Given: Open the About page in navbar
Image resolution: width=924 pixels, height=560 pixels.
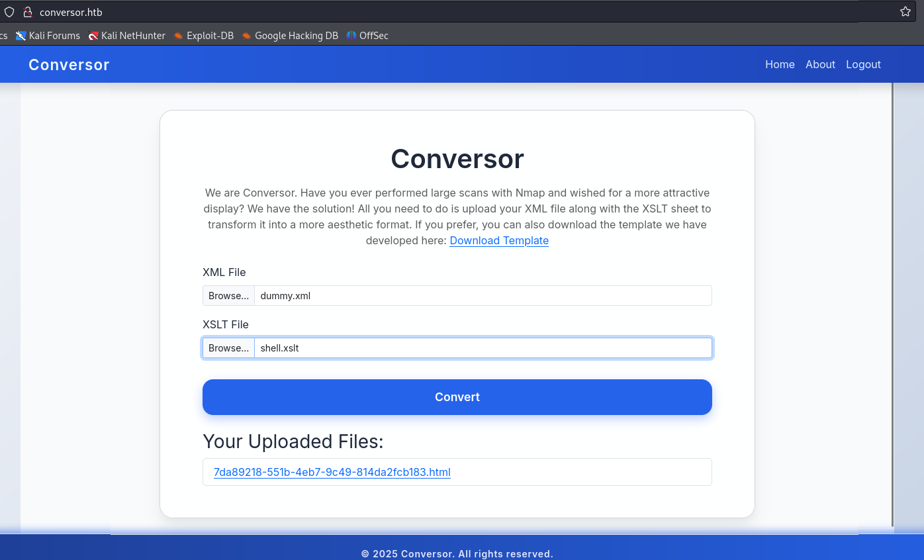Looking at the screenshot, I should click(x=820, y=64).
